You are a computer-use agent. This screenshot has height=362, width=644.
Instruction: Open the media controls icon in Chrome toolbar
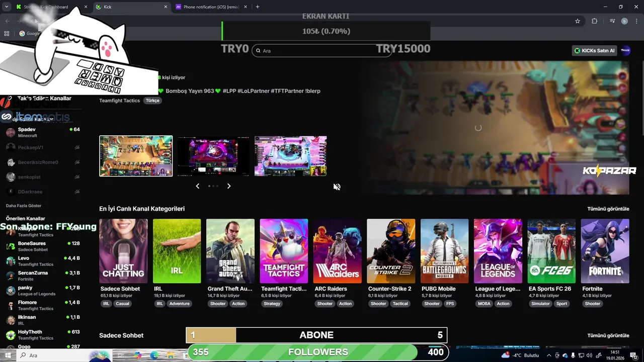click(612, 21)
